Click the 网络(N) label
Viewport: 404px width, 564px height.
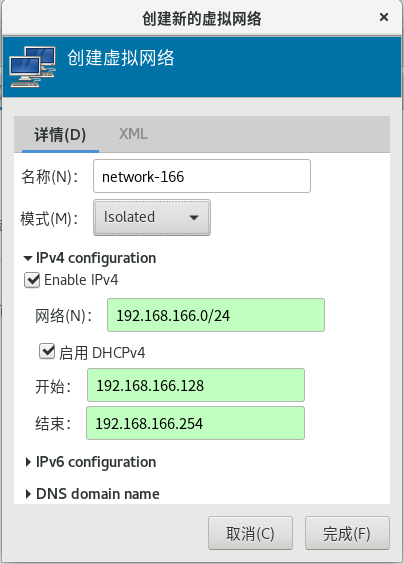[63, 316]
